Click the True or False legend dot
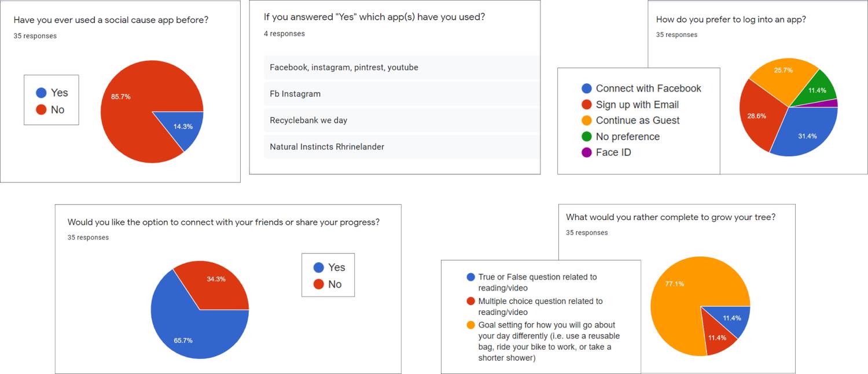 click(x=470, y=277)
